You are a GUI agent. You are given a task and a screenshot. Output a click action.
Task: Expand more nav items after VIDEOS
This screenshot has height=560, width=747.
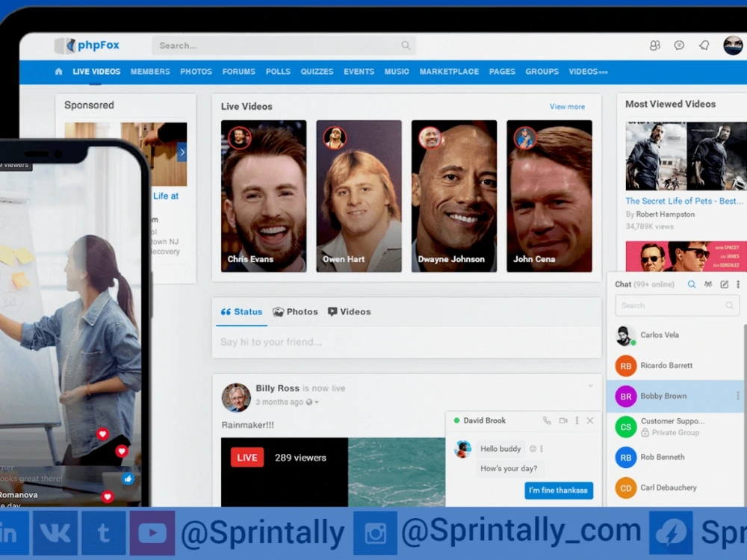(x=603, y=72)
